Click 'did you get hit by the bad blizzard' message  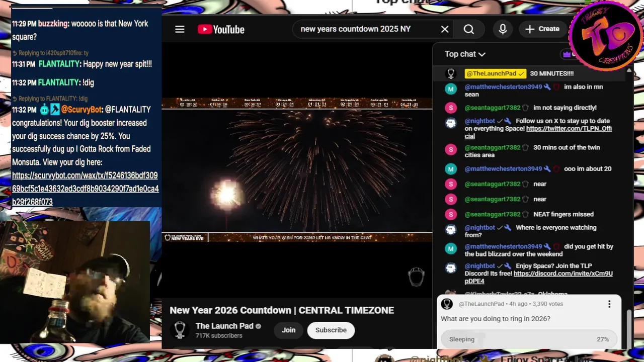[538, 250]
